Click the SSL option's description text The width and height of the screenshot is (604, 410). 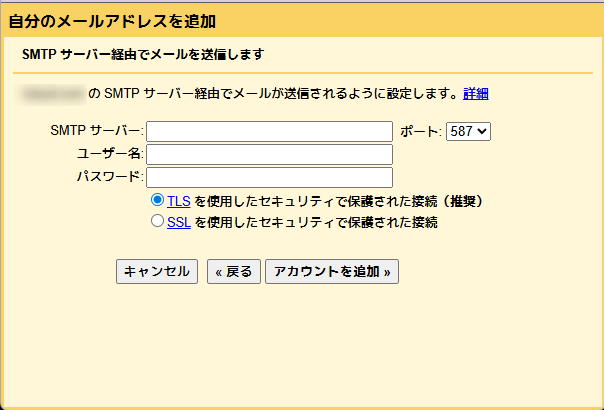(316, 222)
